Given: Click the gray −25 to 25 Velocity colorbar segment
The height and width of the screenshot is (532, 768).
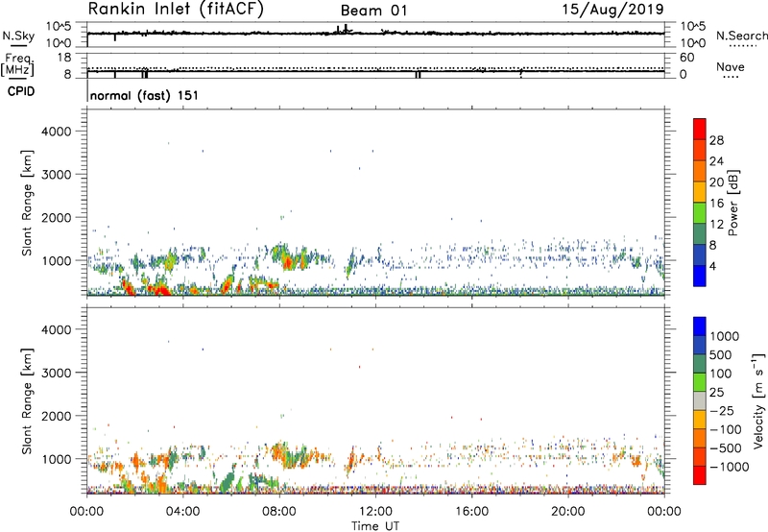Looking at the screenshot, I should coord(700,400).
